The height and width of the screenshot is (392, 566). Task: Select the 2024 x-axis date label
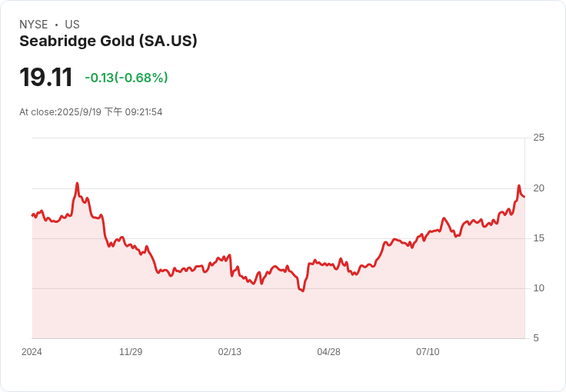pos(32,352)
